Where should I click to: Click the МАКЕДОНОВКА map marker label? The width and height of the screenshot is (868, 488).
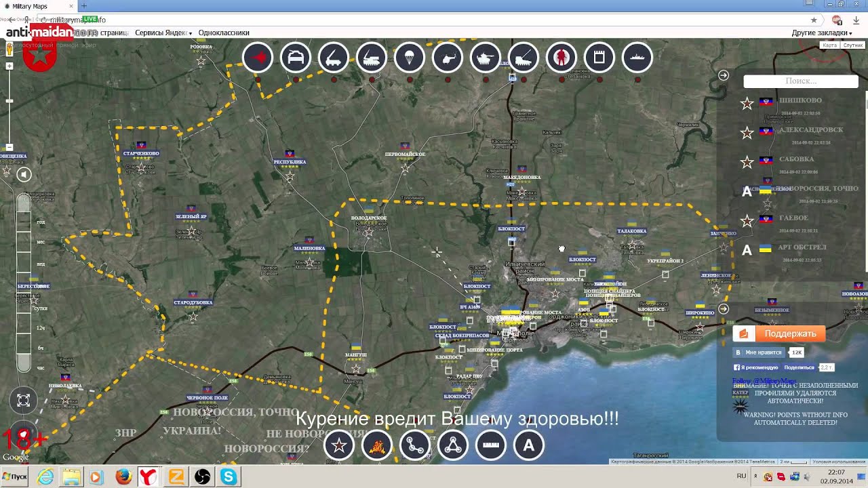pos(521,177)
